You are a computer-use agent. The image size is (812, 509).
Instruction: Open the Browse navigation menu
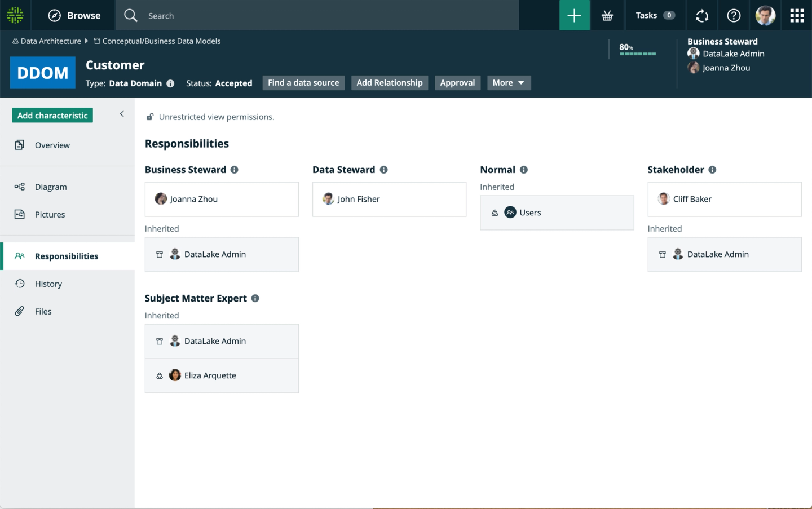(x=74, y=16)
